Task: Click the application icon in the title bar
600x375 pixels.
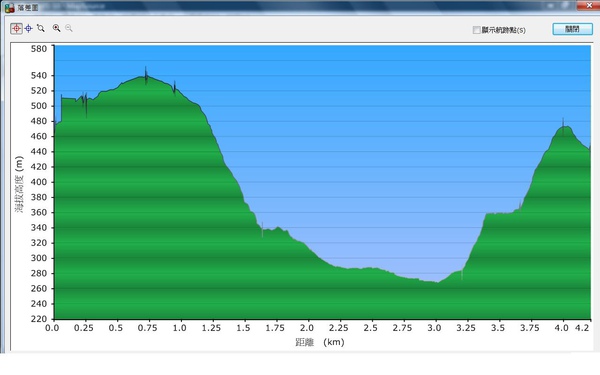Action: tap(9, 7)
